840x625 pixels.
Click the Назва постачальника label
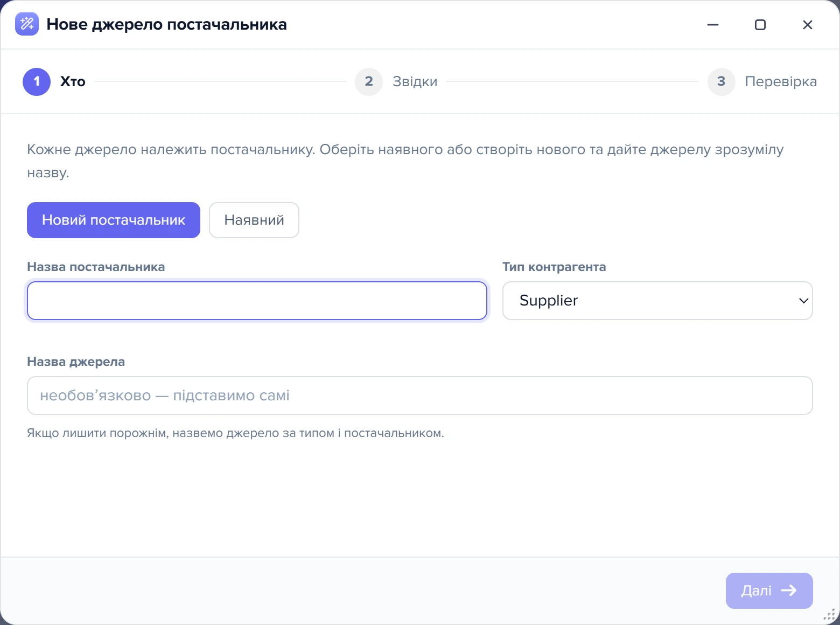96,267
